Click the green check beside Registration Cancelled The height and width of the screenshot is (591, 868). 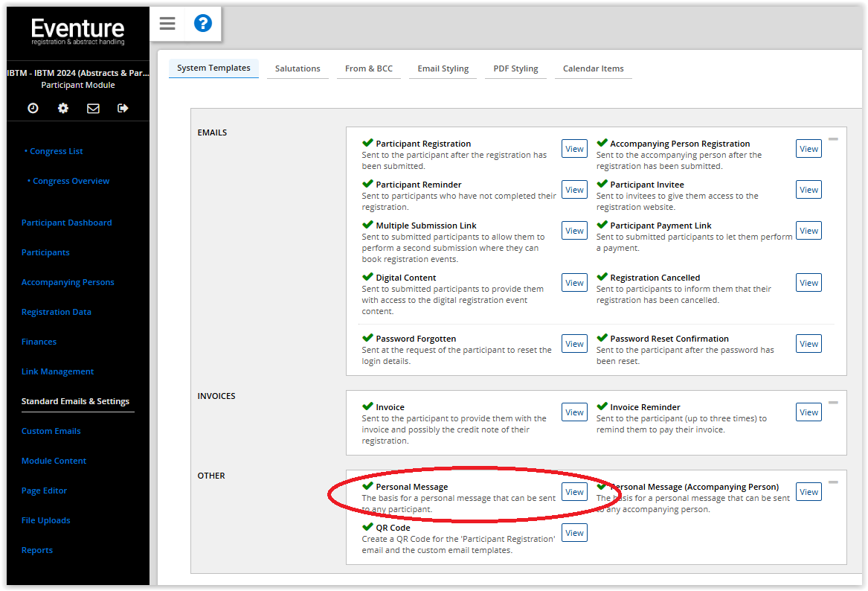click(x=602, y=277)
